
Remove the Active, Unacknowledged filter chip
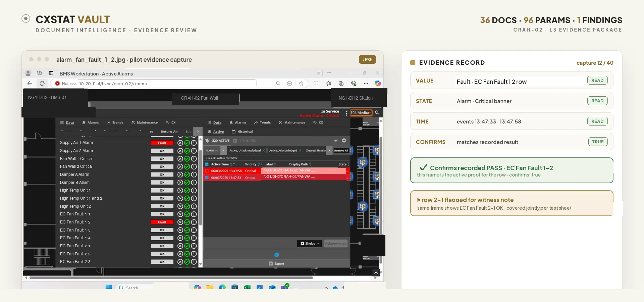tap(264, 151)
